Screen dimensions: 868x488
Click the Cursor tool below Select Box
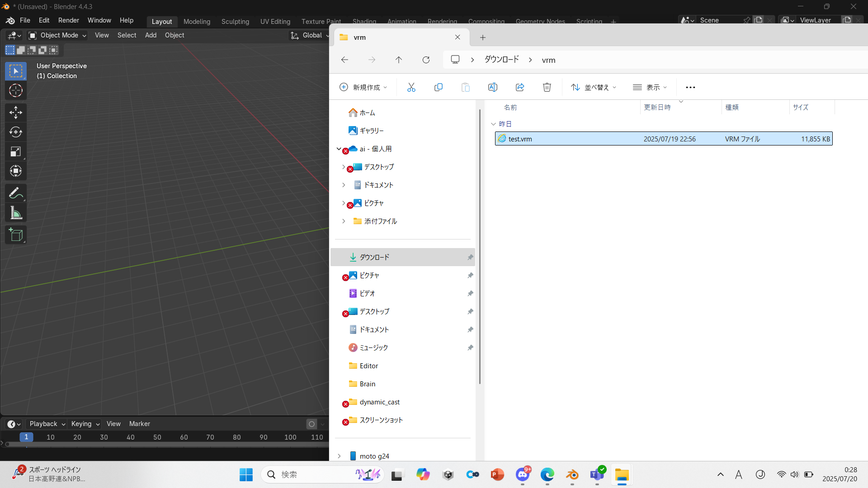coord(16,90)
